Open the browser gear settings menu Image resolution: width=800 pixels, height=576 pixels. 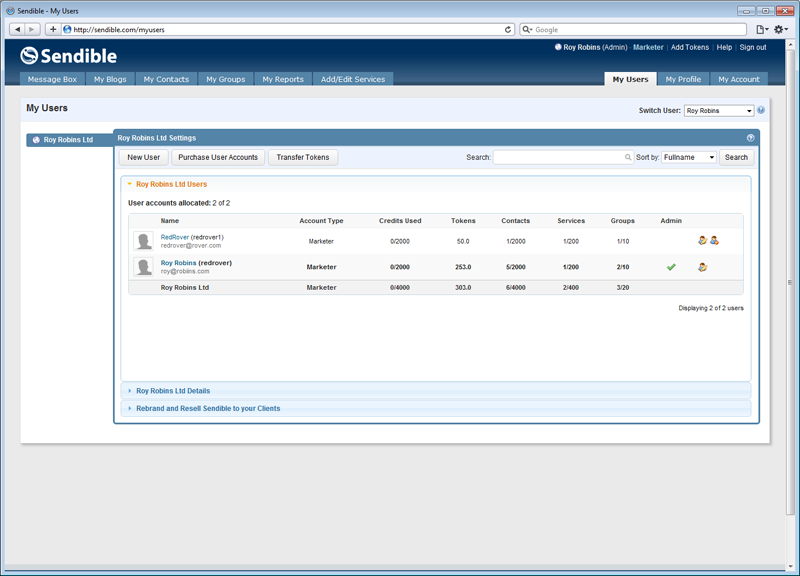[x=781, y=30]
